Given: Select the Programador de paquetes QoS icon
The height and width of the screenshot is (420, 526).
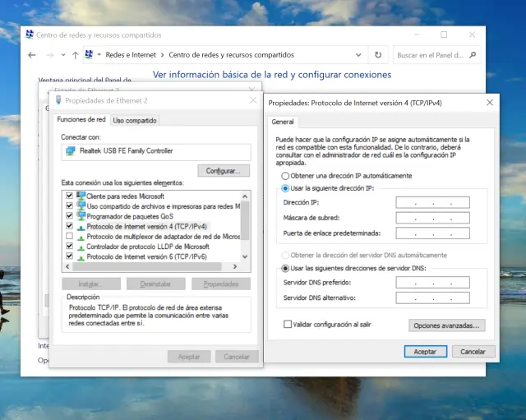Looking at the screenshot, I should click(x=81, y=215).
